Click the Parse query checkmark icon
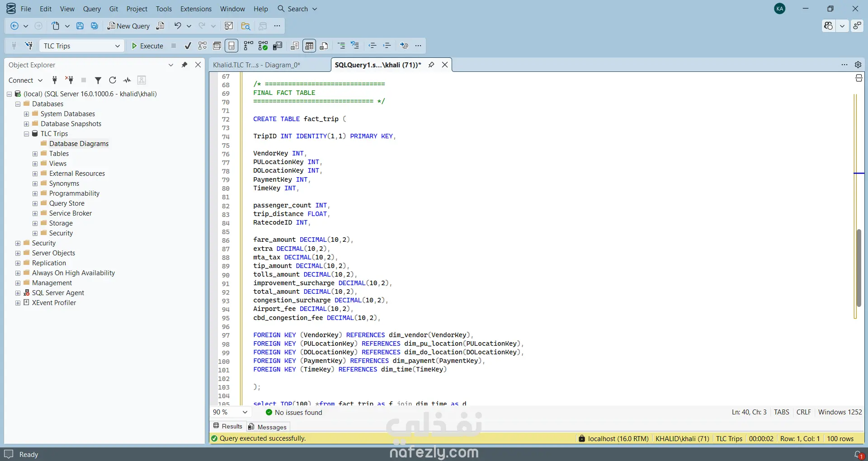The width and height of the screenshot is (868, 461). pos(188,46)
